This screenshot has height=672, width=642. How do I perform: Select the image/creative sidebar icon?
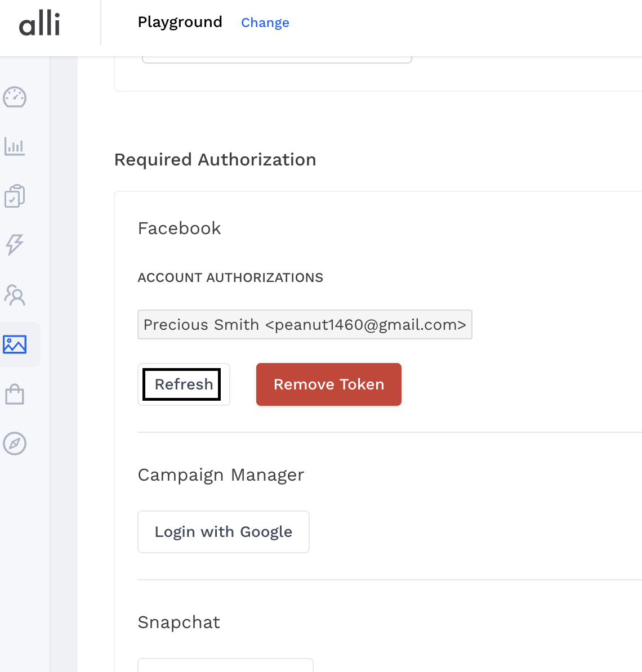[x=15, y=344]
